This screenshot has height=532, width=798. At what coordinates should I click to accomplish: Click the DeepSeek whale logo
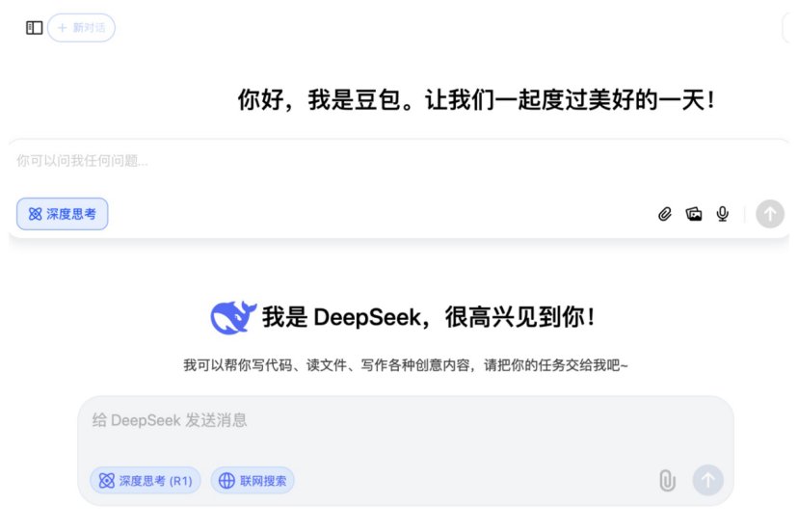click(x=233, y=318)
